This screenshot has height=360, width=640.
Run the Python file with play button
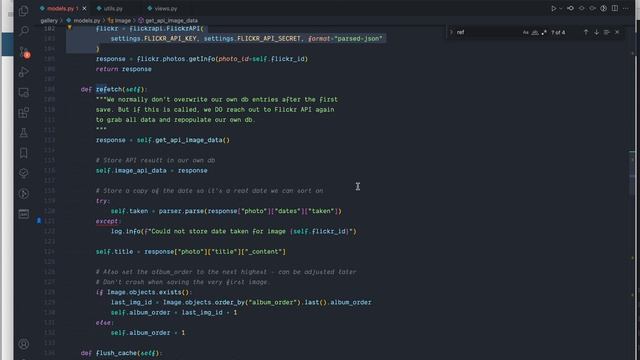553,8
